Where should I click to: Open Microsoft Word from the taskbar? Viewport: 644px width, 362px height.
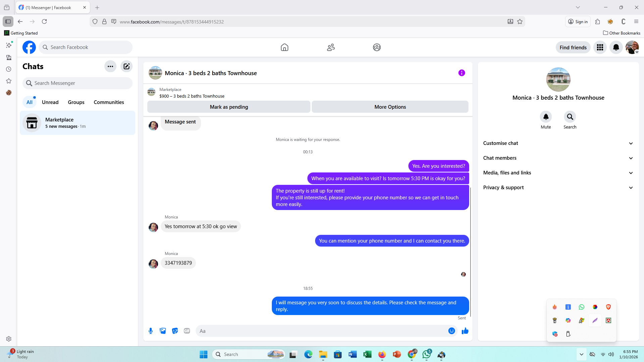tap(352, 354)
